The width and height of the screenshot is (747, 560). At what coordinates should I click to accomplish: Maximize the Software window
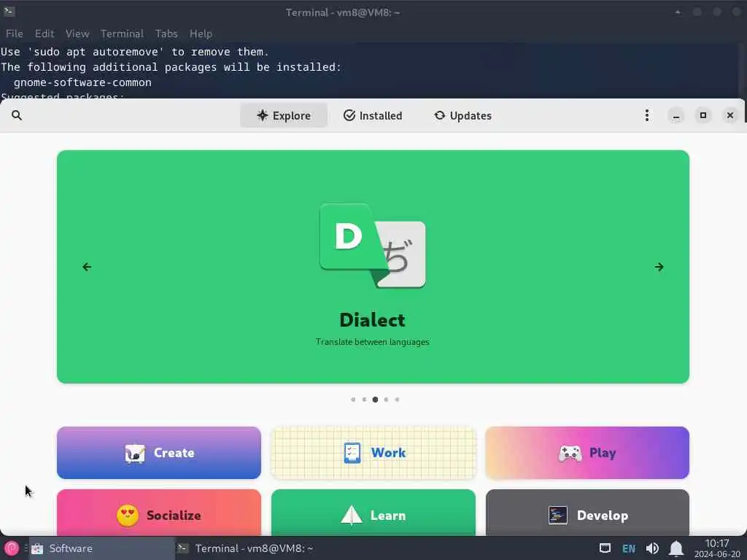pos(703,115)
